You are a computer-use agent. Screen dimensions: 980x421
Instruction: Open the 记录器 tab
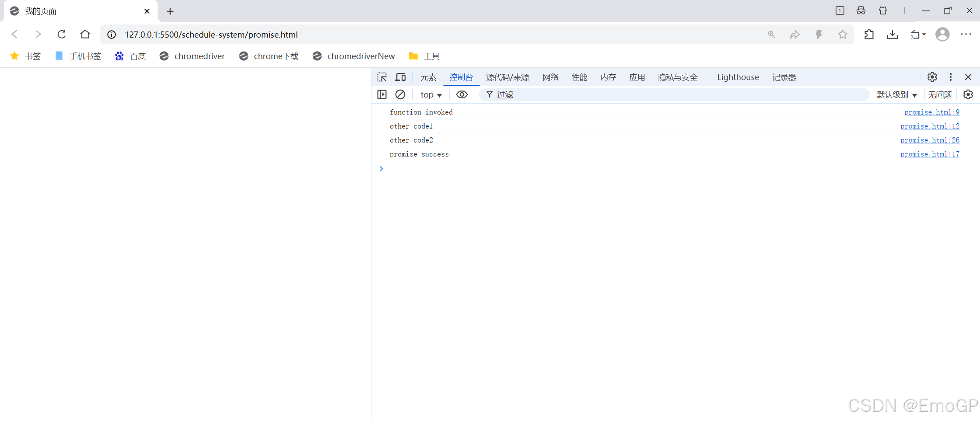784,77
